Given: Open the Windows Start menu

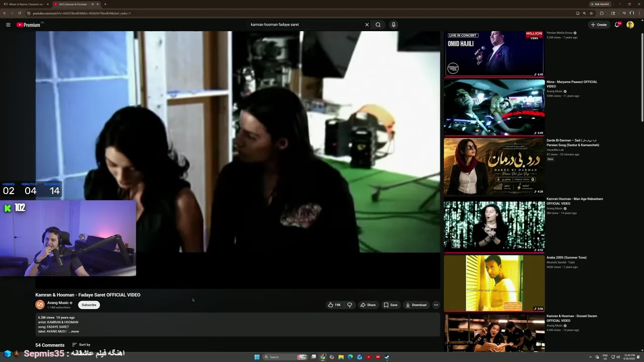Looking at the screenshot, I should pos(257,357).
